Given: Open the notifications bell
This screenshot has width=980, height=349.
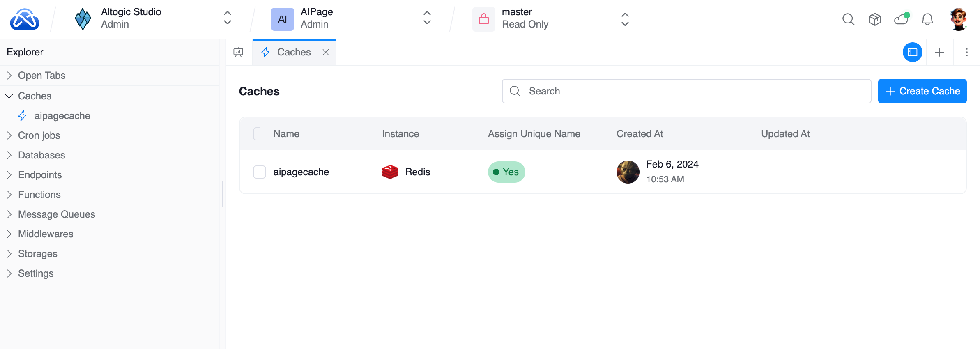Looking at the screenshot, I should click(927, 19).
